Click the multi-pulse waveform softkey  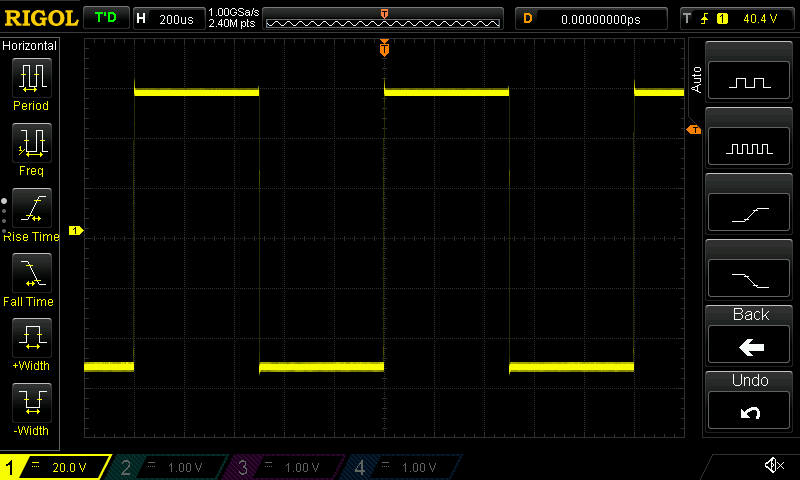tap(749, 147)
